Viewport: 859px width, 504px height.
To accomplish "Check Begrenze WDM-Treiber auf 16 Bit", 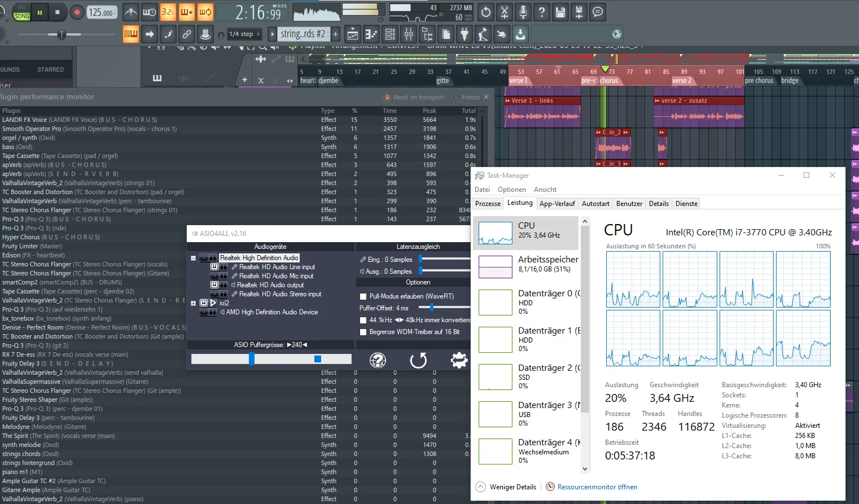I will pos(363,332).
